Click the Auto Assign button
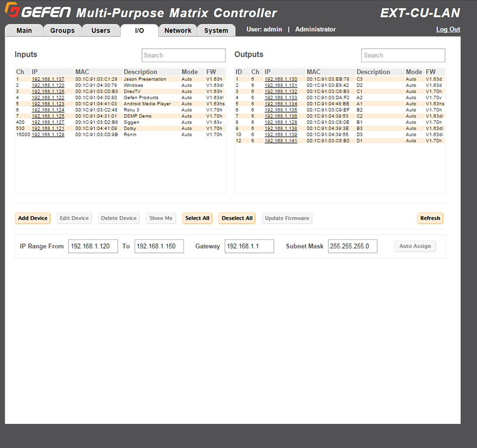477x448 pixels. 415,246
